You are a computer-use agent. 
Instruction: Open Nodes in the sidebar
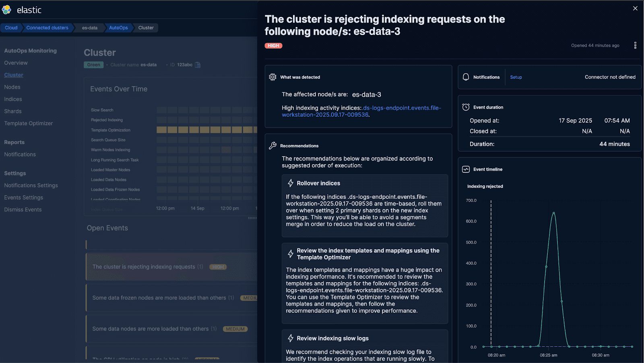12,87
